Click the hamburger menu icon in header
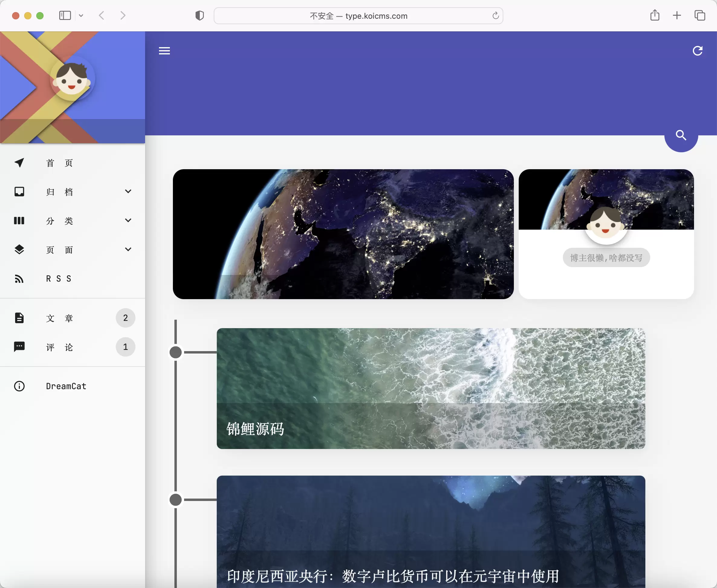 pos(164,51)
